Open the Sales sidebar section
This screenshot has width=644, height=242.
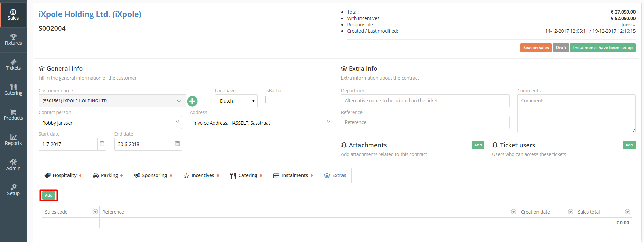coord(13,15)
